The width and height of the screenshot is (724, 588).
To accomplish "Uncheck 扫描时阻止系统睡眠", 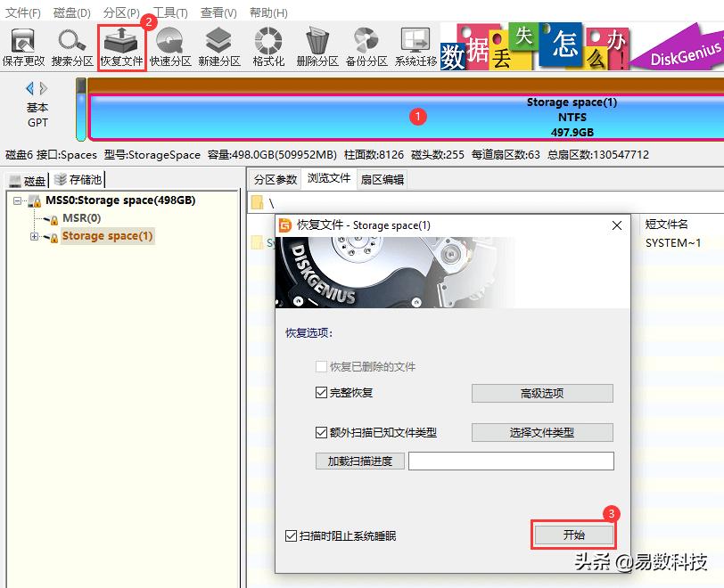I will 292,535.
